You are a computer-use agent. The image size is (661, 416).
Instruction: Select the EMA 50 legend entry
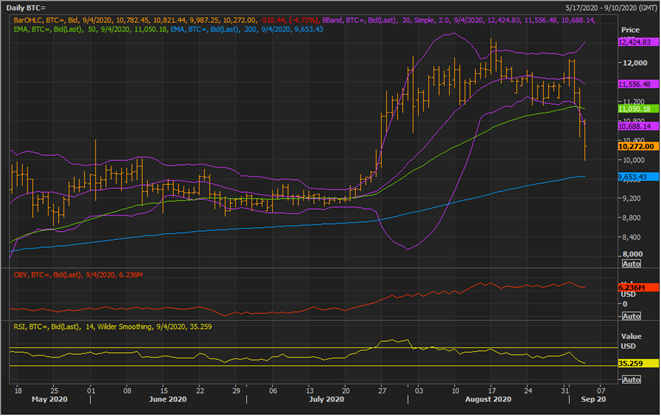(x=91, y=29)
